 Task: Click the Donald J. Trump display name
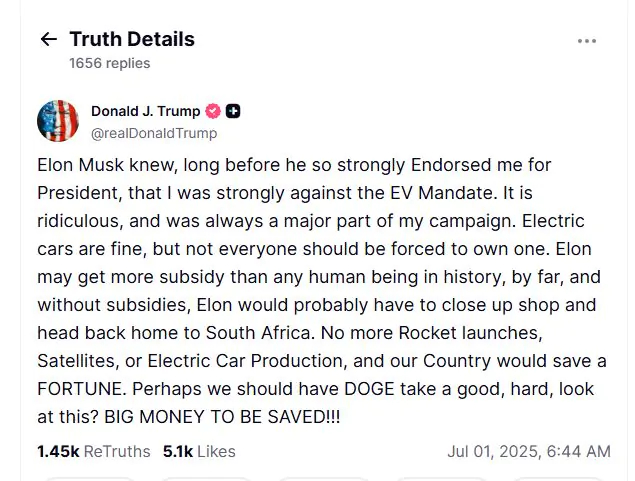point(145,111)
